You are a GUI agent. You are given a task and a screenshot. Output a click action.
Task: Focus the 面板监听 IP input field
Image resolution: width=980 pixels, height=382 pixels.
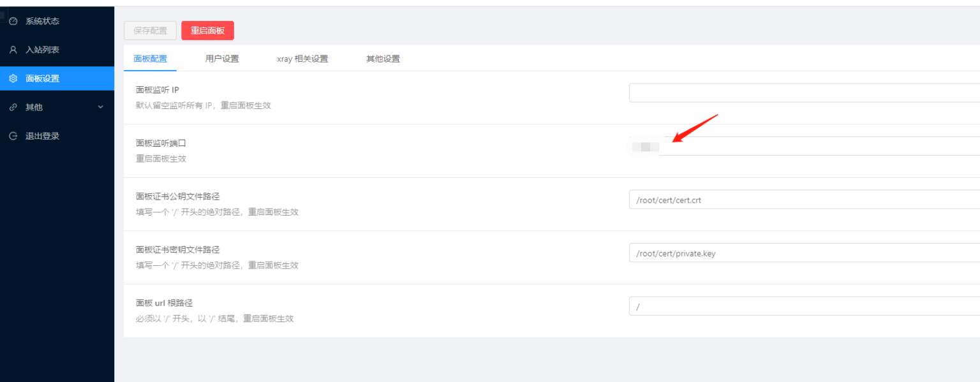pyautogui.click(x=804, y=92)
